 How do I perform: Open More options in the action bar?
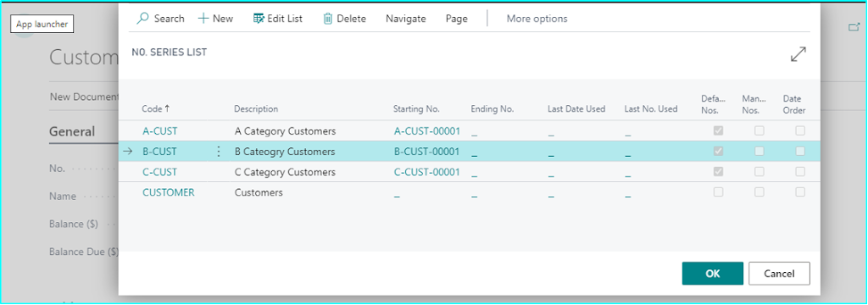tap(537, 19)
